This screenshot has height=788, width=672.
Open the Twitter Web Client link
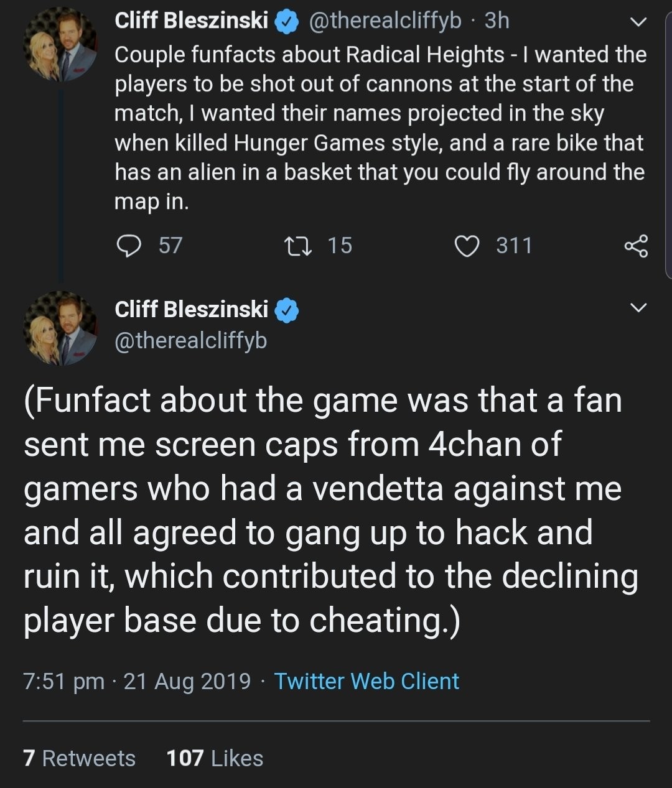coord(366,682)
